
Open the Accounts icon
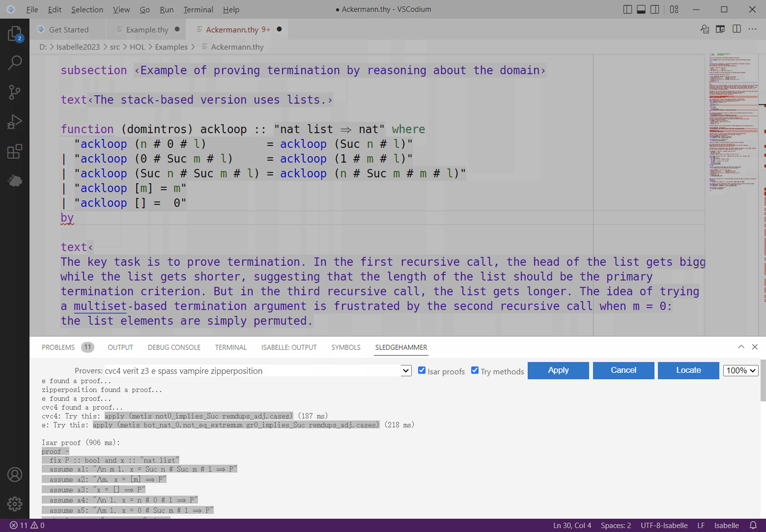[15, 475]
